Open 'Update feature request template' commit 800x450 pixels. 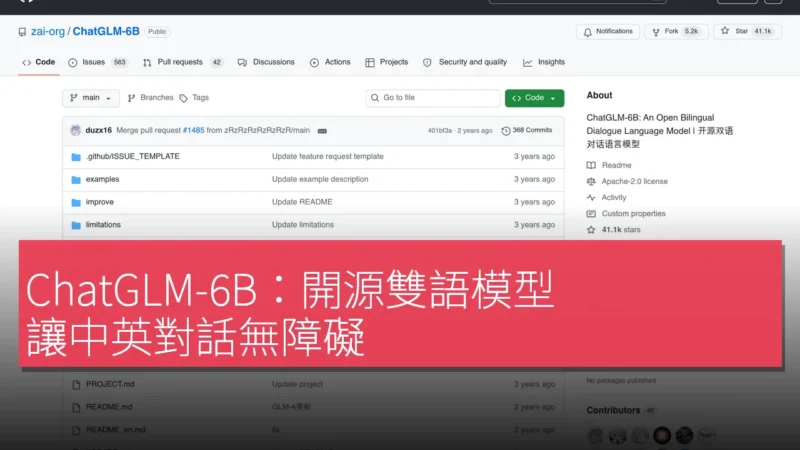pyautogui.click(x=328, y=157)
